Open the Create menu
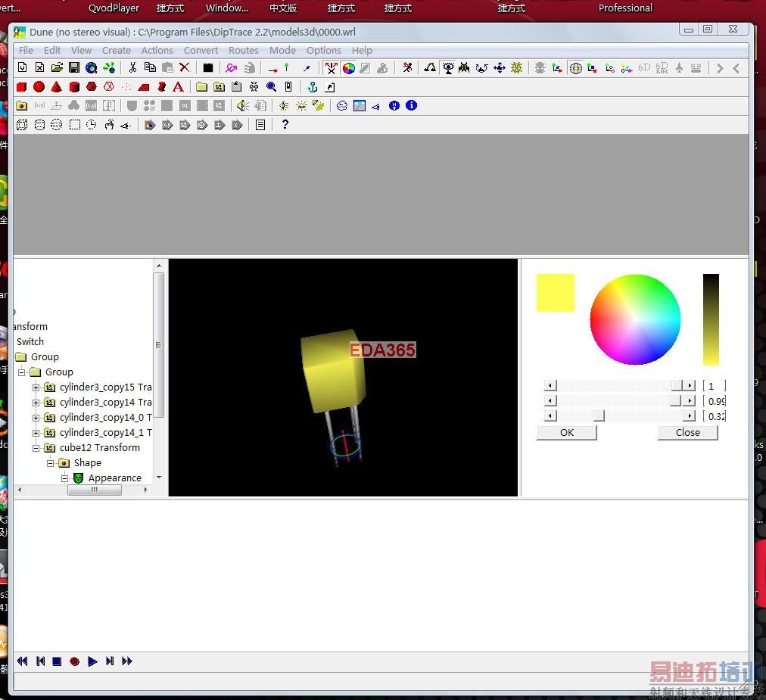Screen dimensions: 766x700 point(116,50)
